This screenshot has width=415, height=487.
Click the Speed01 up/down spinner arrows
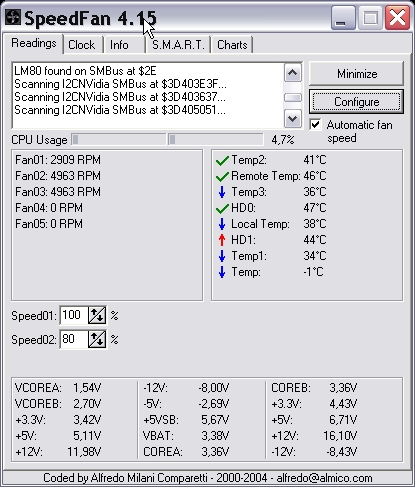97,315
